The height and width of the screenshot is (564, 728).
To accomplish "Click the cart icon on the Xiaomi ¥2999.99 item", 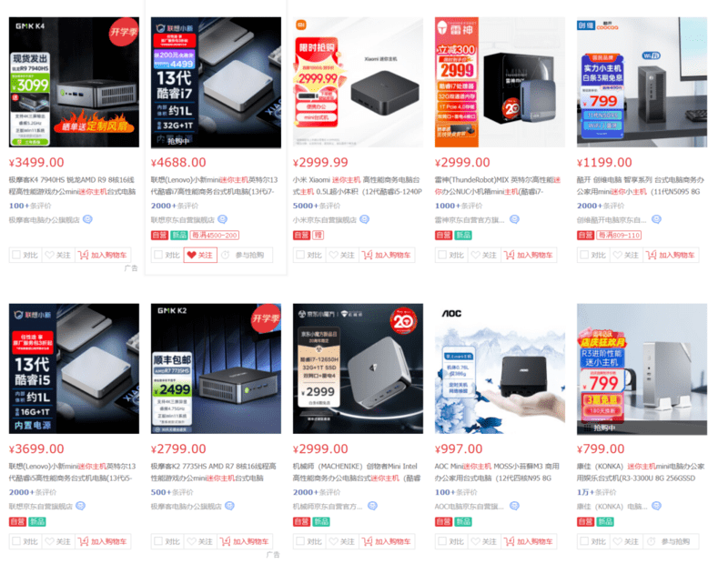I will [x=368, y=255].
